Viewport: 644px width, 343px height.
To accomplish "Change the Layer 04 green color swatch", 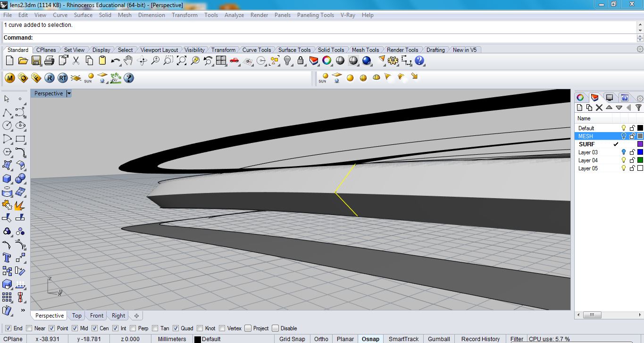I will 640,160.
